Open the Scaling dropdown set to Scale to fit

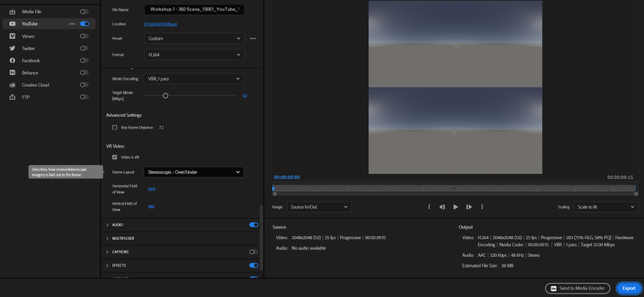[x=606, y=207]
